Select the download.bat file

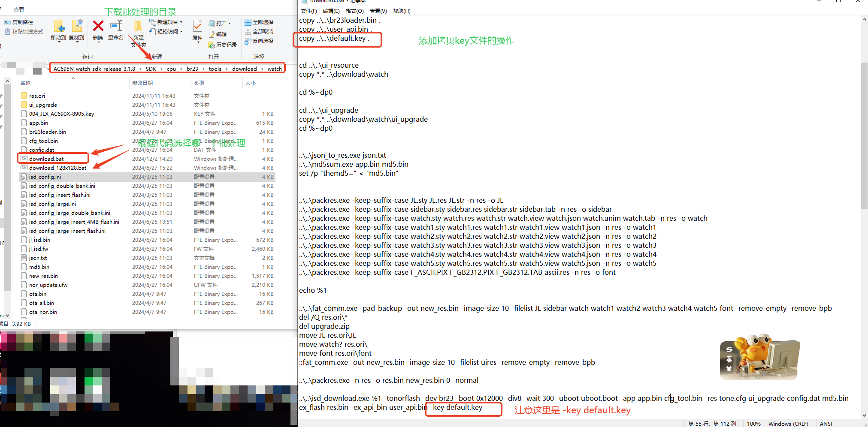coord(46,159)
